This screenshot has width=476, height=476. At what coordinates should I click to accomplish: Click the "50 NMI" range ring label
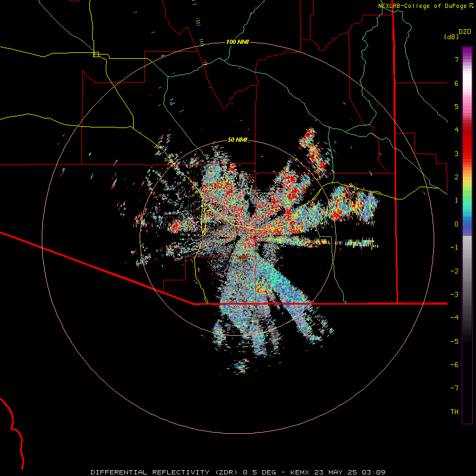[237, 140]
